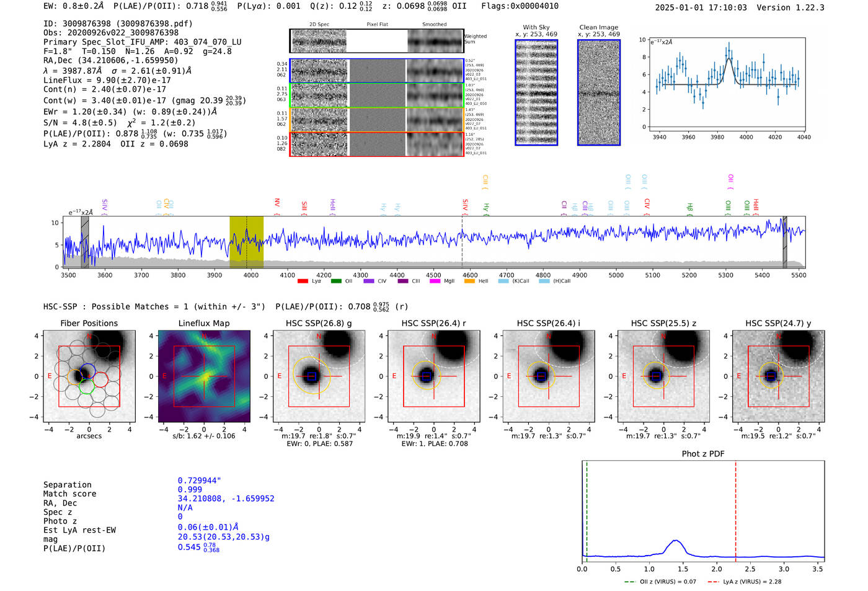Select the green OII legend swatch
Viewport: 868px width, 591px height.
pos(336,281)
